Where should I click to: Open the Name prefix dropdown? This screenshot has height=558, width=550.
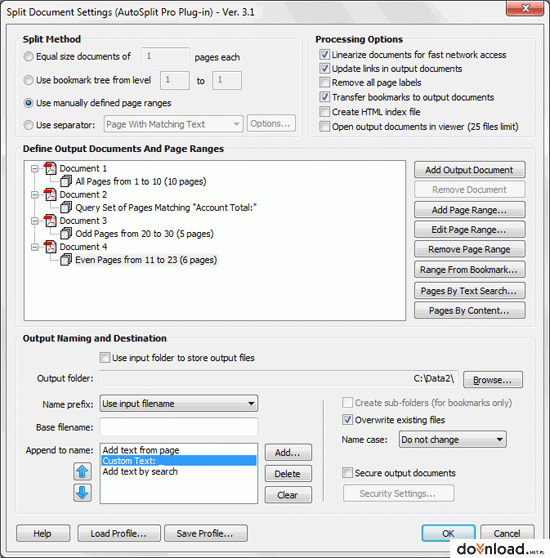(179, 404)
